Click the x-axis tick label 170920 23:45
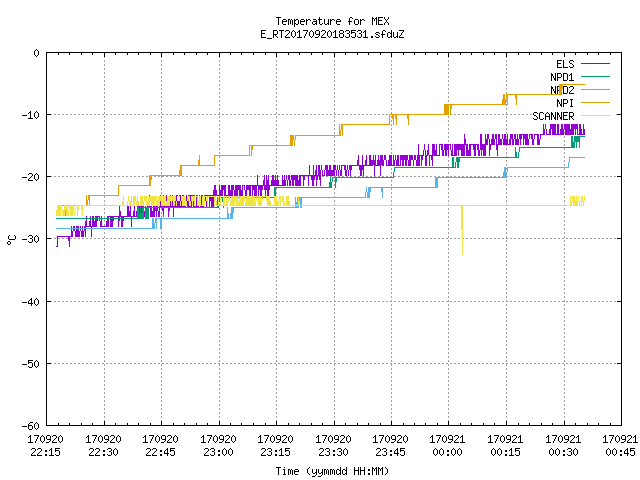 coord(391,446)
